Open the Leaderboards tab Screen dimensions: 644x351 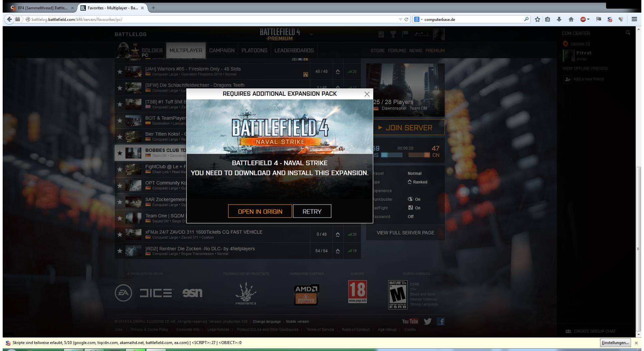click(x=294, y=51)
